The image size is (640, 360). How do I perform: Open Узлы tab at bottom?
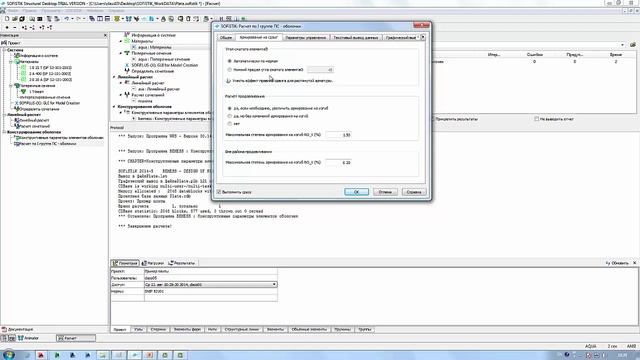click(x=138, y=329)
